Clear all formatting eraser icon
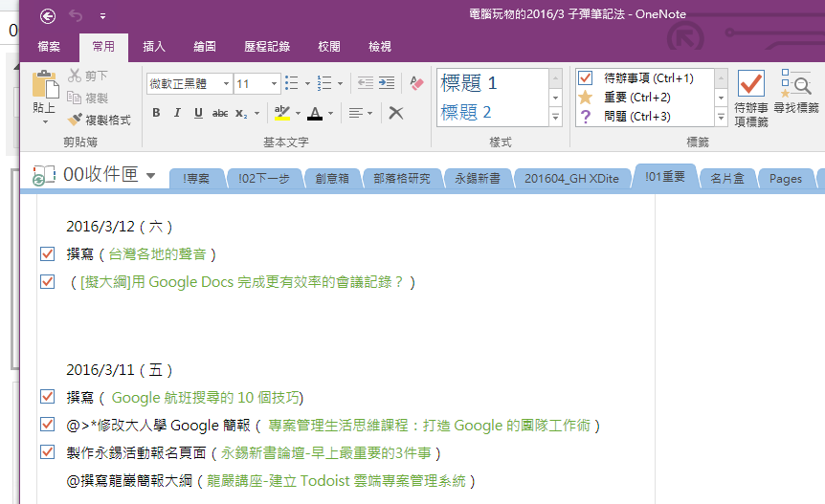 pyautogui.click(x=416, y=83)
